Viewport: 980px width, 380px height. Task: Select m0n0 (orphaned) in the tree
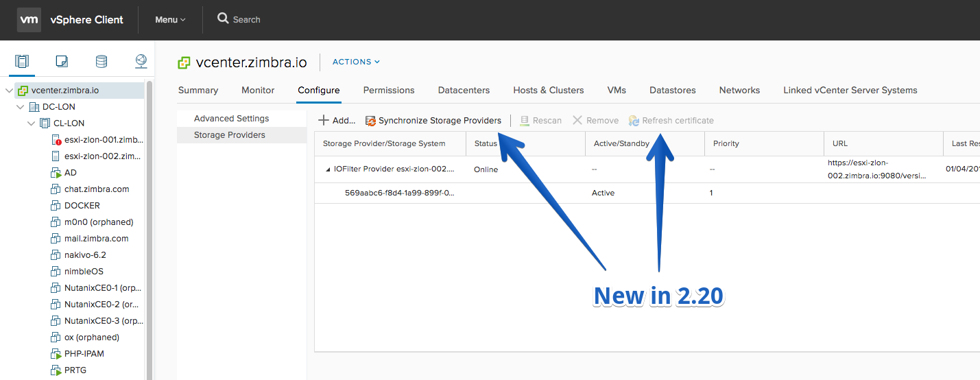99,222
